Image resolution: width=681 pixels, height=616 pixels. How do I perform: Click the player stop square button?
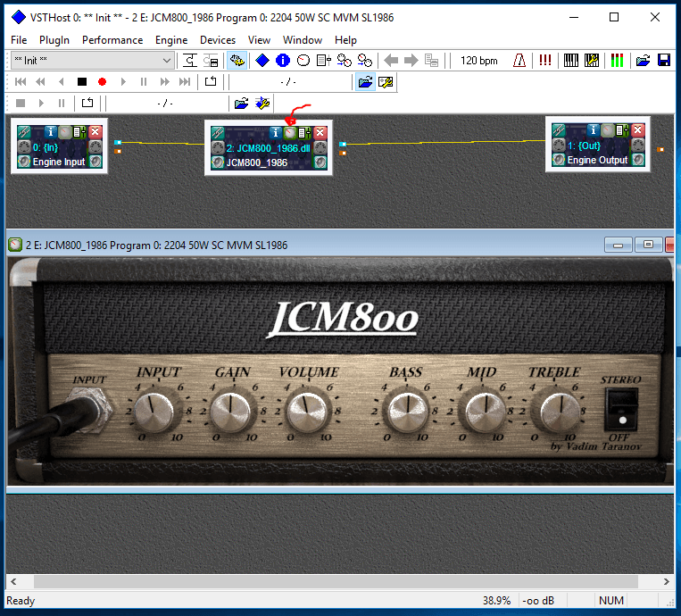click(81, 81)
